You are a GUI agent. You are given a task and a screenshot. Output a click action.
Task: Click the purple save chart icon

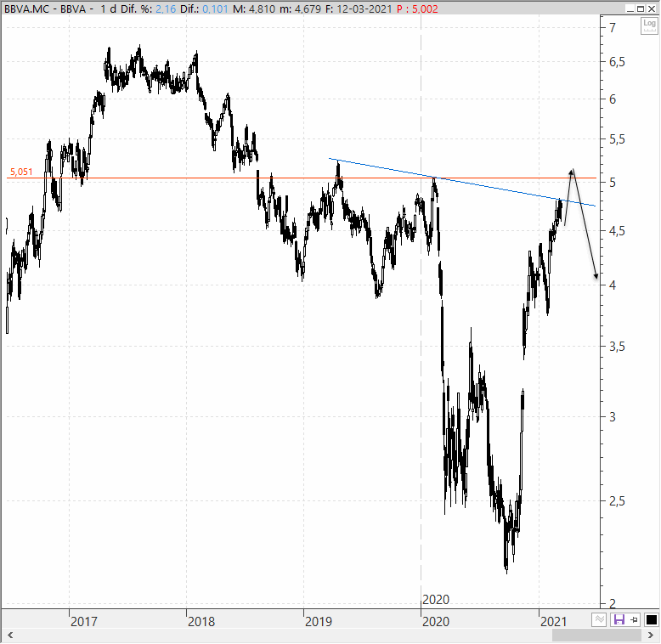[619, 619]
